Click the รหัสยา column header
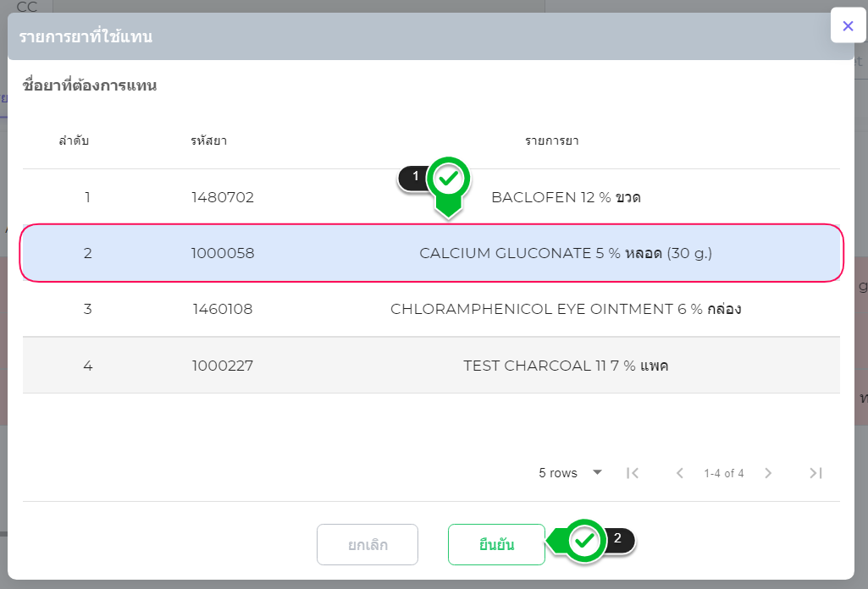 tap(208, 140)
